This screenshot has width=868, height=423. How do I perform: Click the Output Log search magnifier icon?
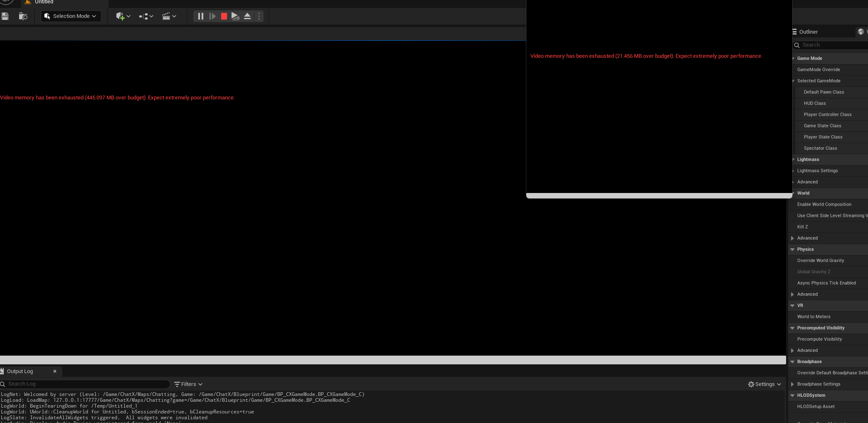coord(2,384)
